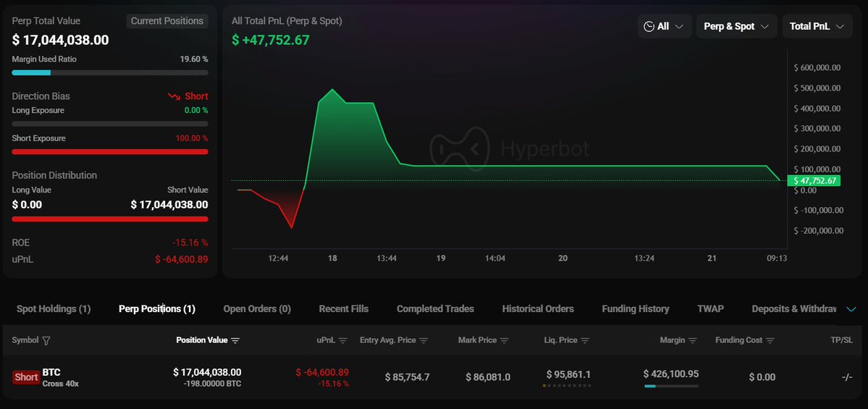
Task: Sort by Entry Avg. Price icon
Action: tap(424, 340)
